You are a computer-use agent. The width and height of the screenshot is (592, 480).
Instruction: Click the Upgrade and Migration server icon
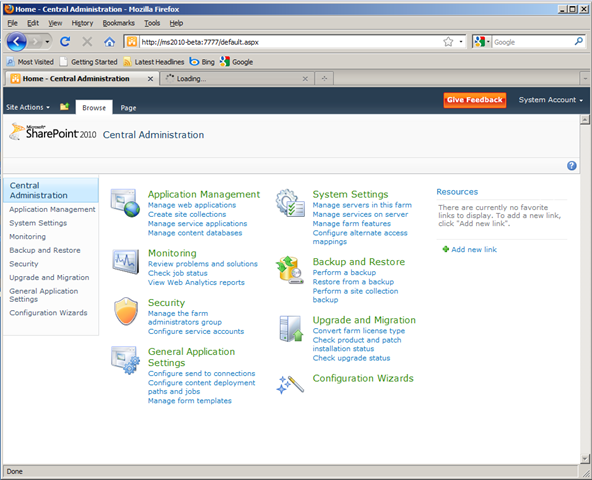291,329
